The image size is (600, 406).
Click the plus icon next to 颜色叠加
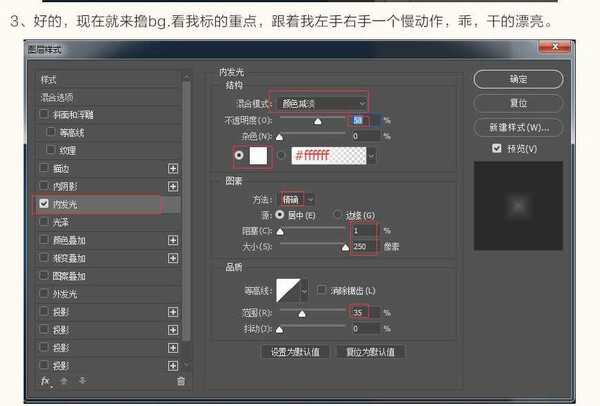point(172,240)
